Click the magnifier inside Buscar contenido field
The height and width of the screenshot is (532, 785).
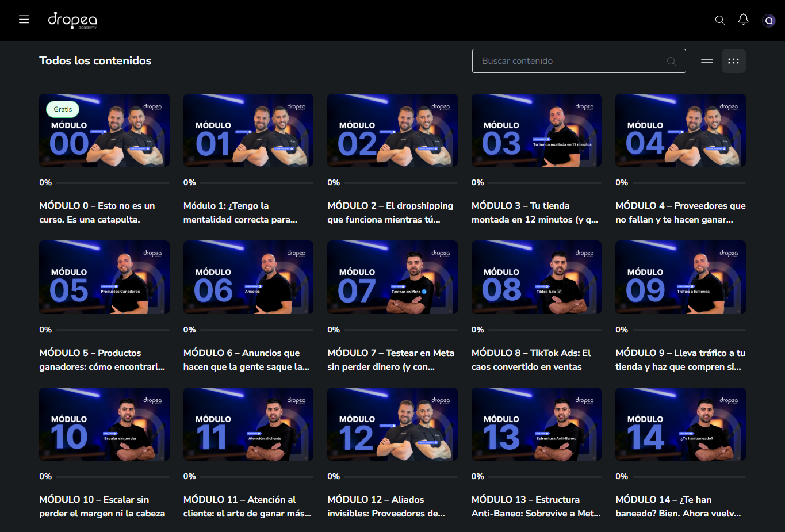click(x=671, y=62)
